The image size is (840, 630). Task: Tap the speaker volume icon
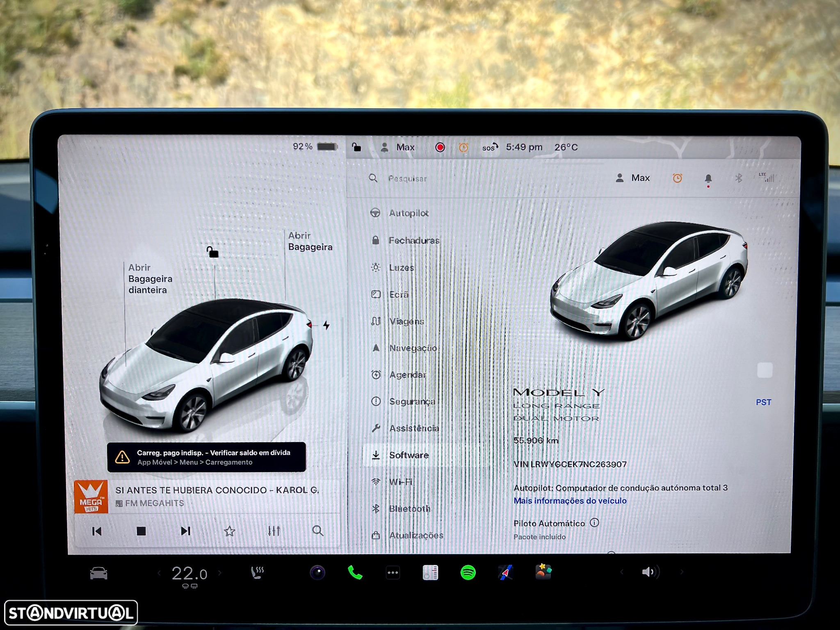pyautogui.click(x=651, y=572)
